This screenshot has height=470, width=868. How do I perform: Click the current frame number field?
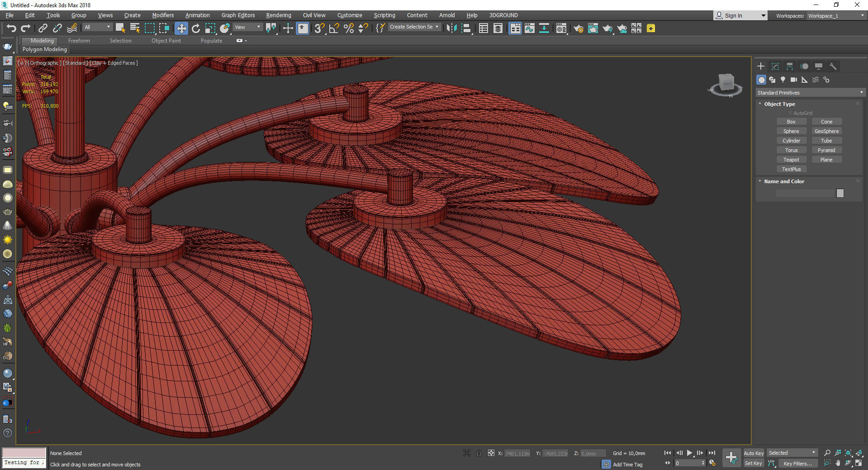(x=688, y=463)
